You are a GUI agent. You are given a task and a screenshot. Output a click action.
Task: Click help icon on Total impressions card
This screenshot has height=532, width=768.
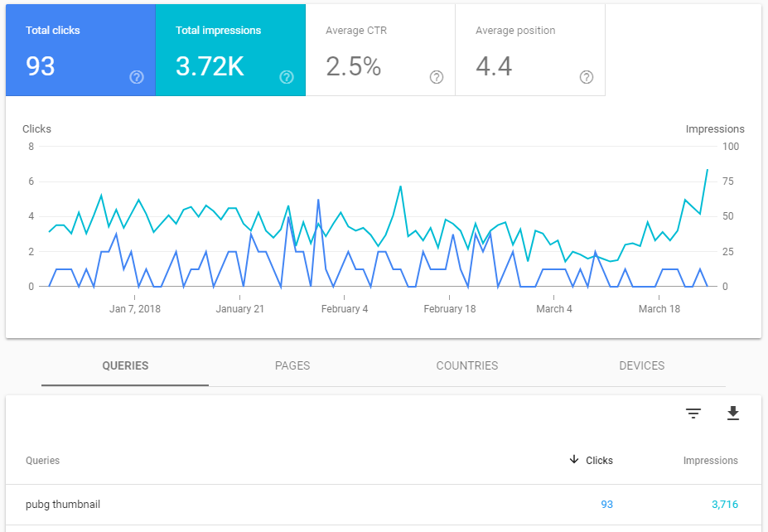[x=287, y=77]
